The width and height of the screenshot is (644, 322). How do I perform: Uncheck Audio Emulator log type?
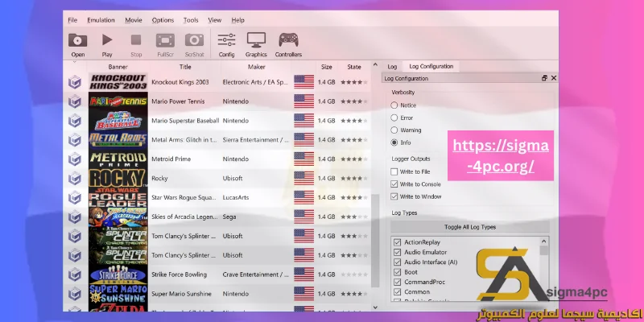[x=397, y=252]
